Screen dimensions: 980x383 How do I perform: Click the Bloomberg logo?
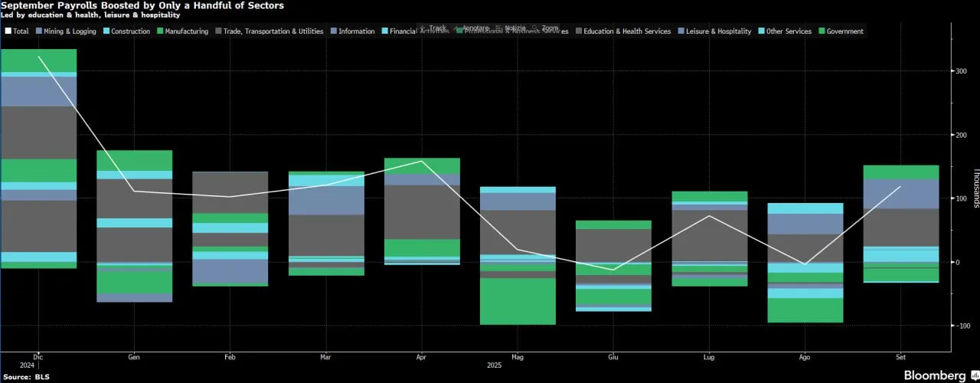point(940,375)
